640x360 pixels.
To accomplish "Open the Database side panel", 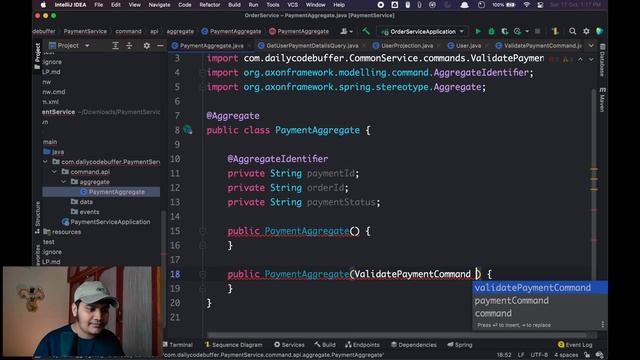I will click(x=602, y=60).
